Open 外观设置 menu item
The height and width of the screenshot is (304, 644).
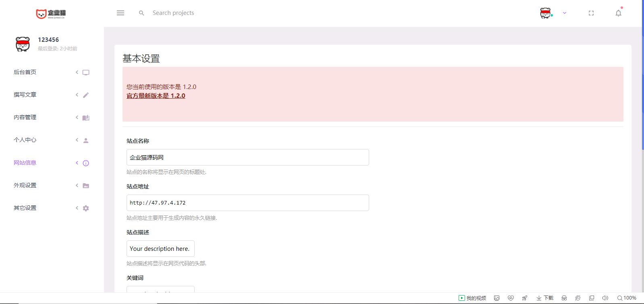pos(25,185)
